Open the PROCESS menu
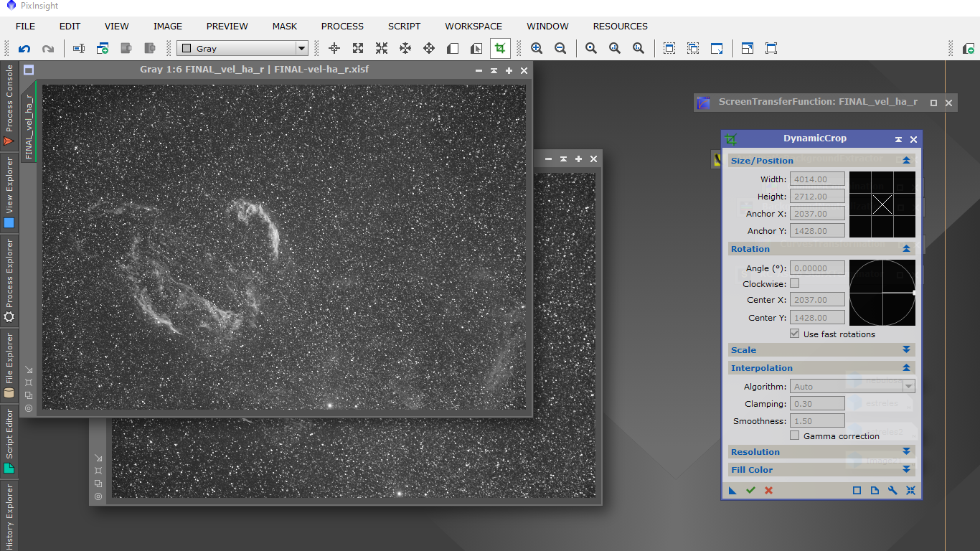Screen dimensions: 980x551 click(x=342, y=26)
